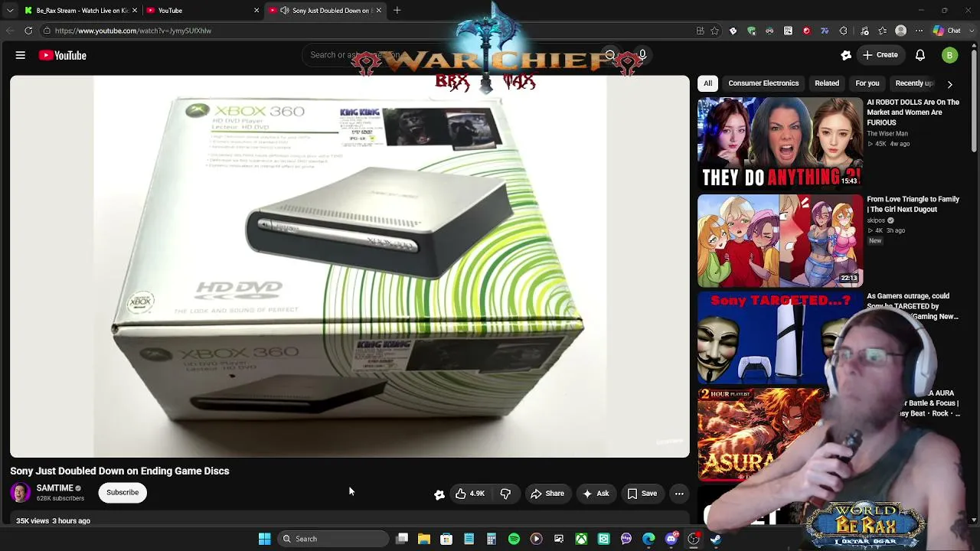Go to the YouTube home logo
The height and width of the screenshot is (551, 980).
click(x=62, y=55)
